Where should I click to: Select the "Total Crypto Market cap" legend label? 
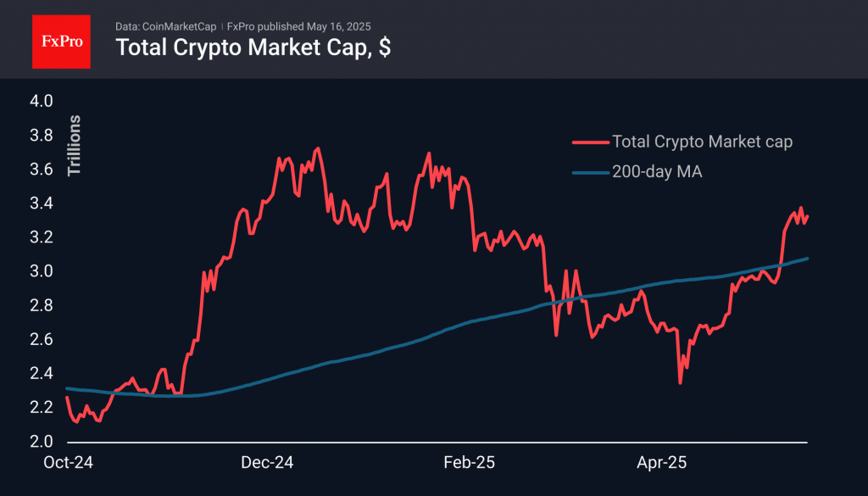(703, 142)
